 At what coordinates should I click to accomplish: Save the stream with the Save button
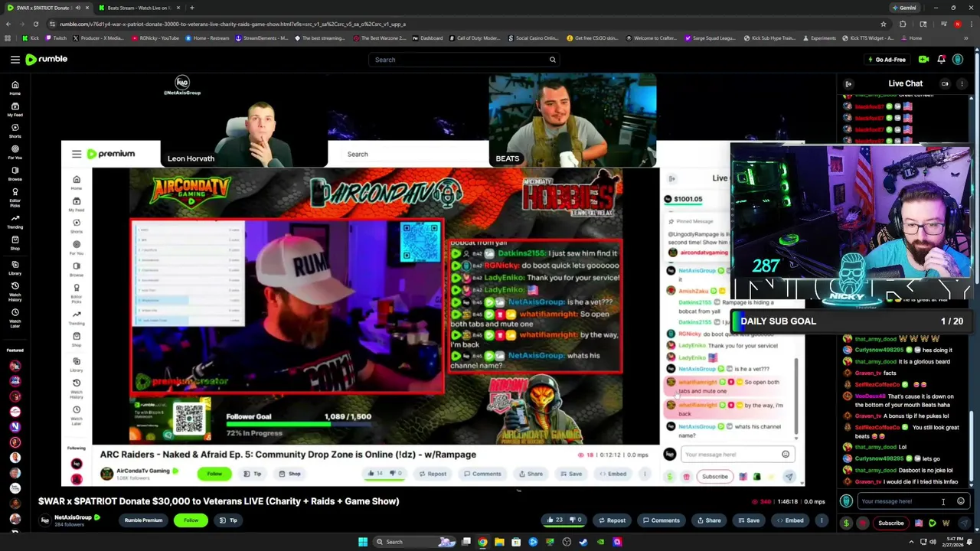click(748, 520)
